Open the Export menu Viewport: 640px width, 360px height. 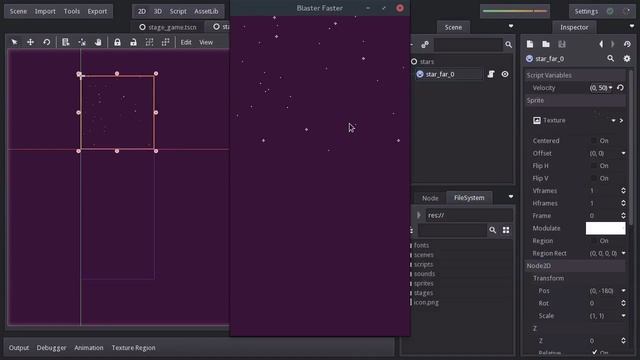point(97,11)
